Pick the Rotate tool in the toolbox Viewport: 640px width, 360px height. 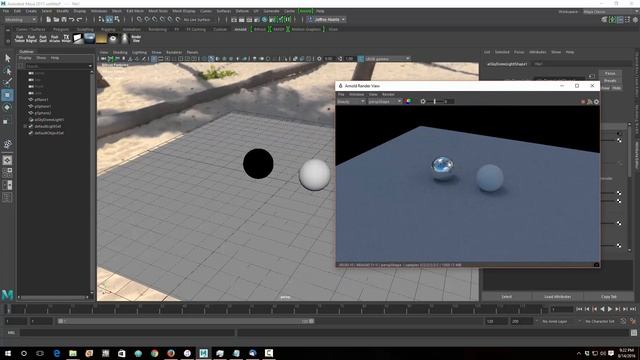point(7,108)
